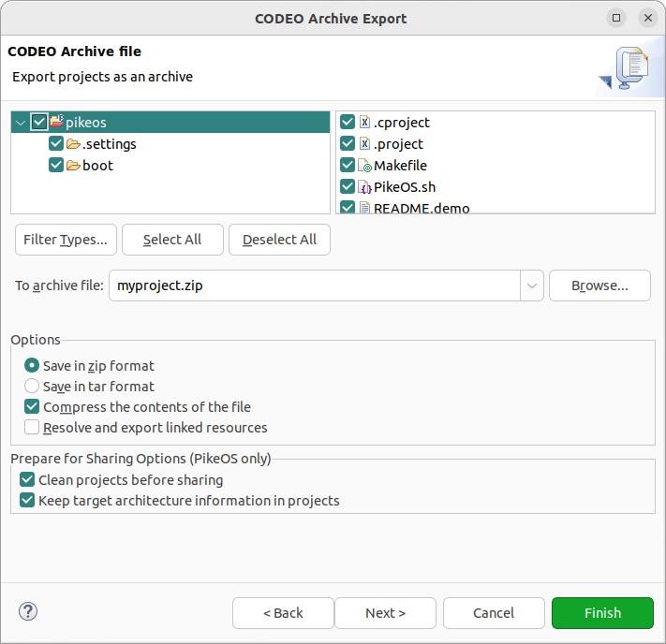
Task: Open the Filter Types dialog
Action: [x=66, y=240]
